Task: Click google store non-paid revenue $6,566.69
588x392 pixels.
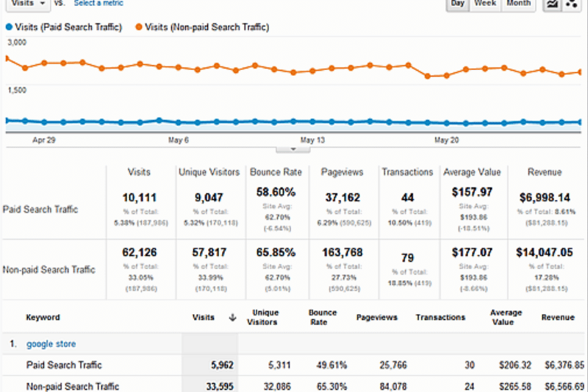Action: pyautogui.click(x=564, y=386)
